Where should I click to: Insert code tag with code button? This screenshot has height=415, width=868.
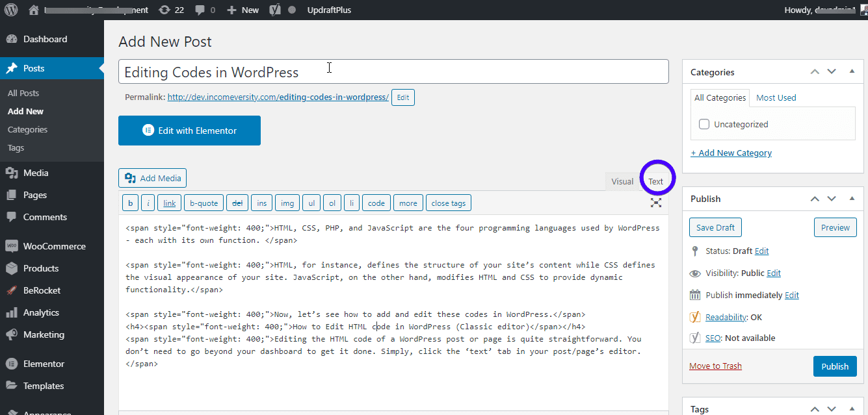coord(376,203)
